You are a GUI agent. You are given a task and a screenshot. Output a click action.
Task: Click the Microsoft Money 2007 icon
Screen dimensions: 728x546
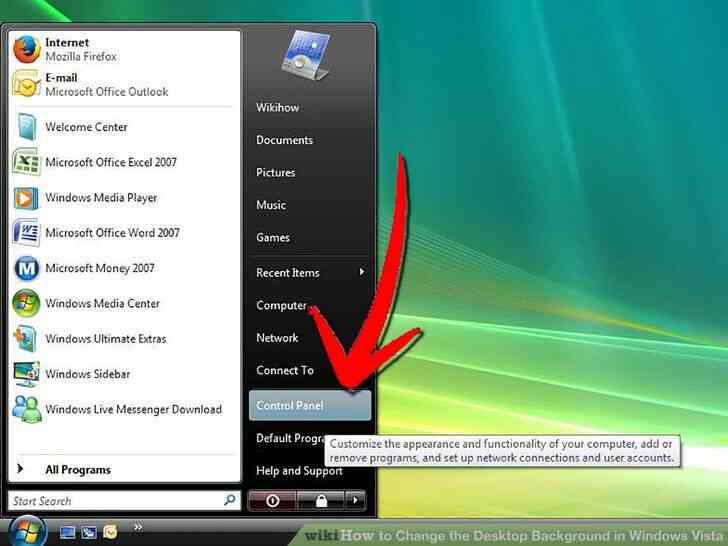[26, 268]
